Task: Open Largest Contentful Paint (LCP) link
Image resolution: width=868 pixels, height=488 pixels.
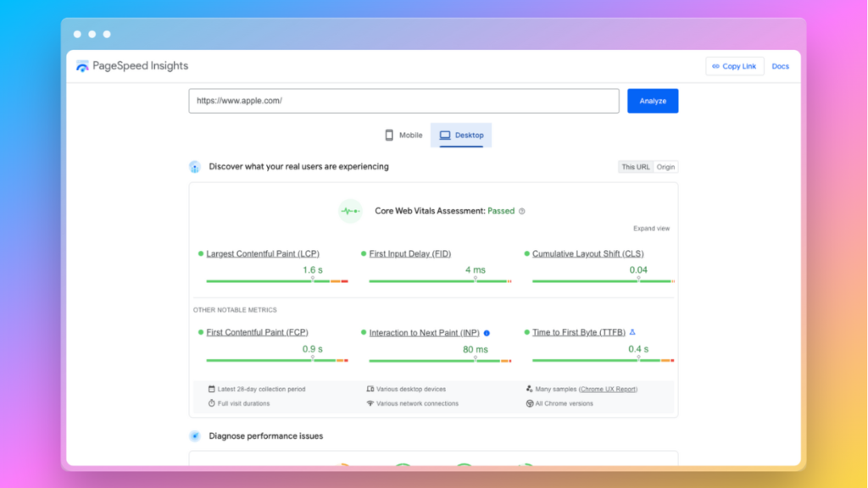Action: (263, 253)
